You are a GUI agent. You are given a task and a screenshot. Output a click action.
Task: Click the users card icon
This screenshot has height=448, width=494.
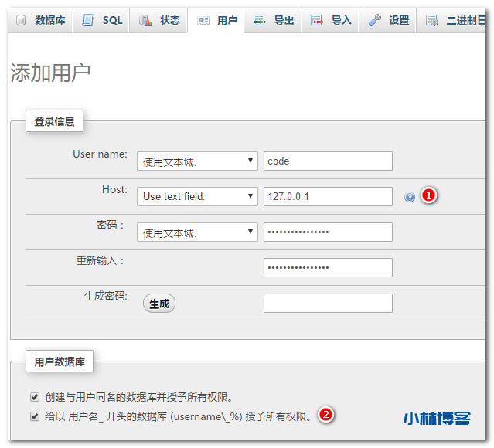[203, 21]
